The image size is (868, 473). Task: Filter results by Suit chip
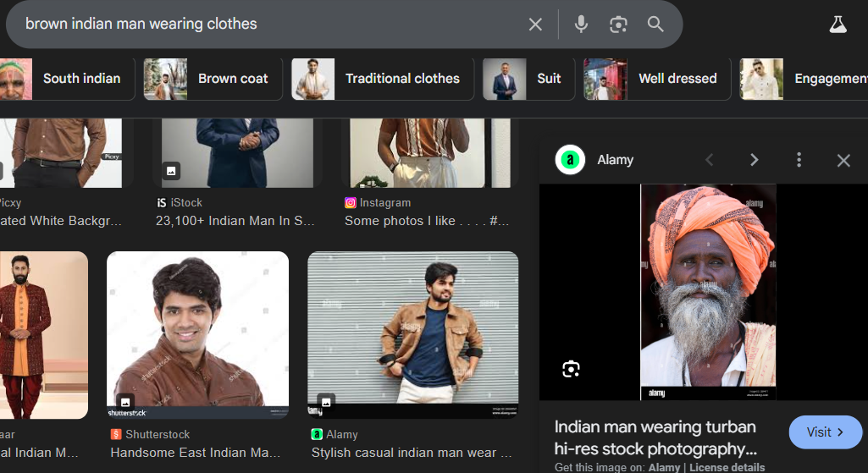coord(528,79)
